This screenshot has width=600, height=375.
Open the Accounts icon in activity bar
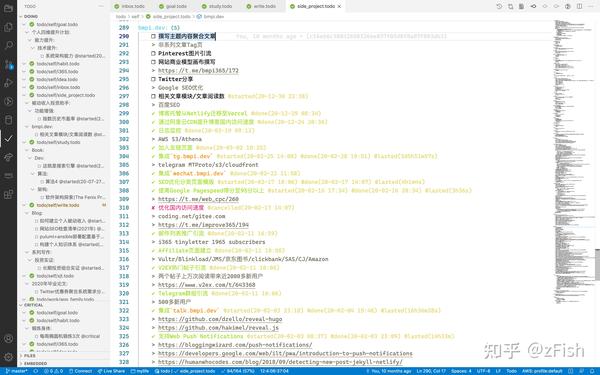coord(8,338)
